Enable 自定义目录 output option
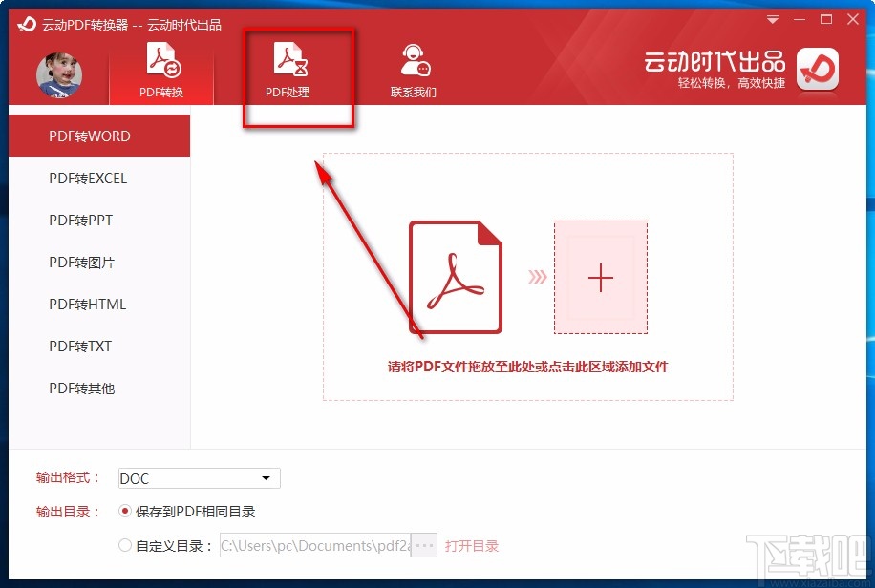The image size is (875, 588). click(125, 545)
